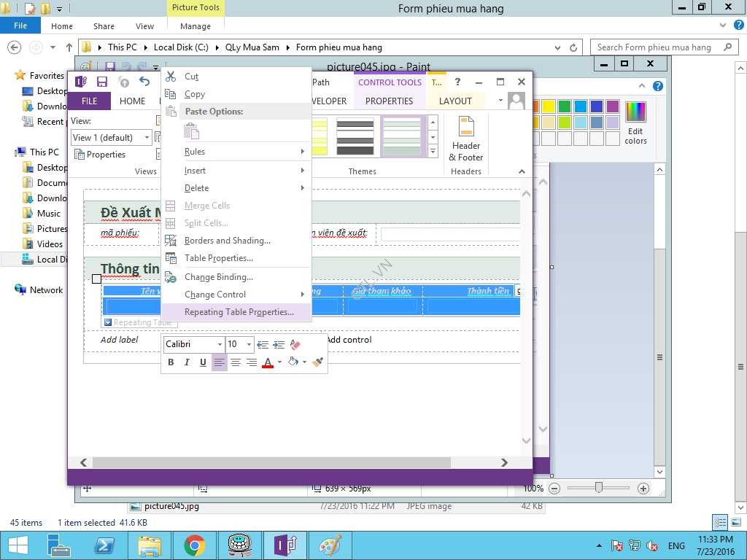This screenshot has height=560, width=747.
Task: Click the Save icon in InfoPath toolbar
Action: click(x=102, y=82)
